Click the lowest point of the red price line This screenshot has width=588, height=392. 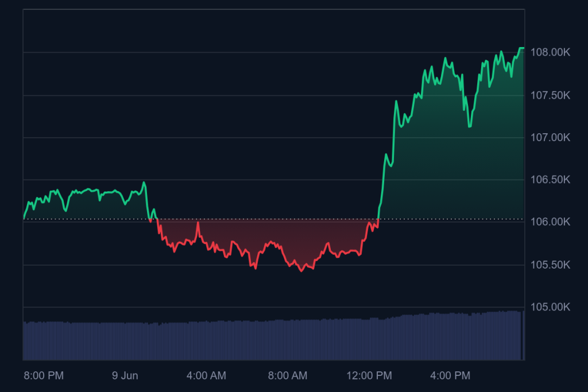(x=301, y=271)
